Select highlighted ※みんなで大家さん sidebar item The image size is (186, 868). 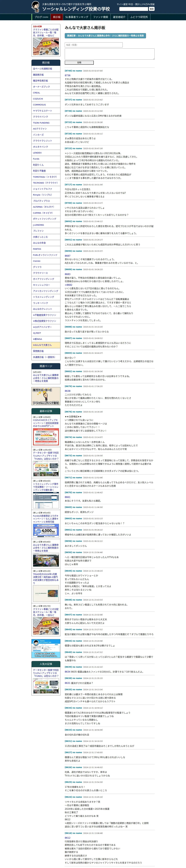(x=46, y=345)
